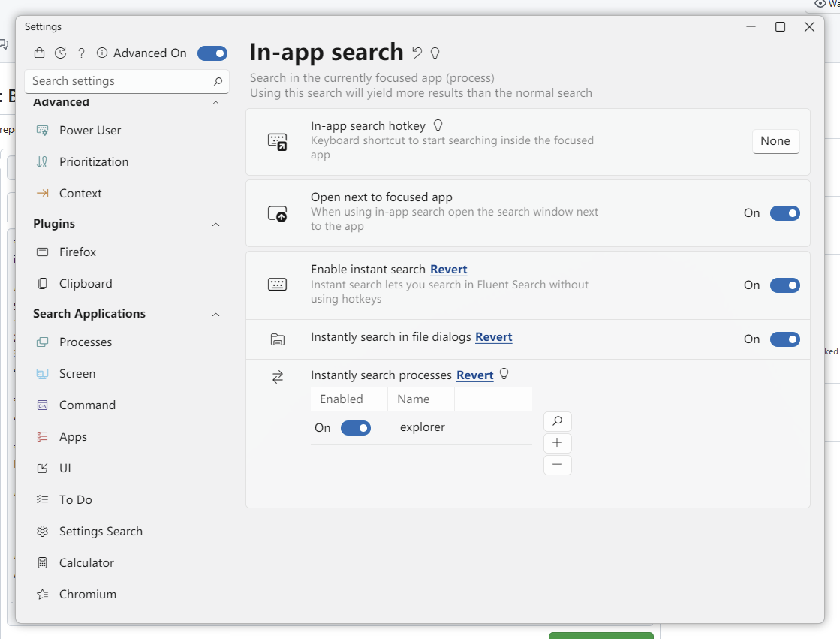Click the None hotkey button
This screenshot has height=639, width=840.
[775, 140]
